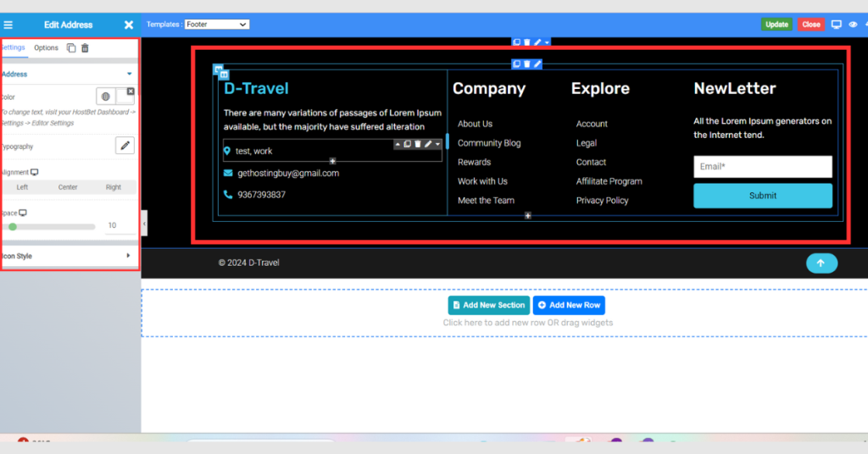Click the Space slider handle
Viewport: 868px width, 454px height.
[13, 227]
